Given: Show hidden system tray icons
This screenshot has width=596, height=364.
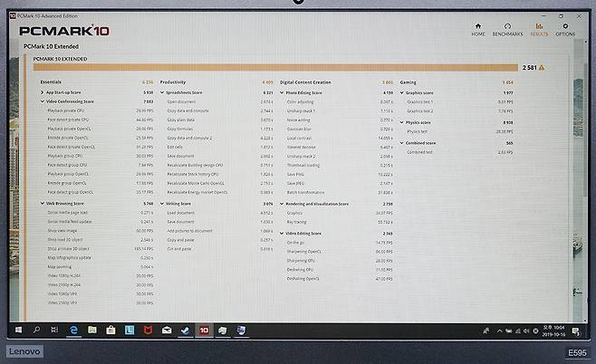Looking at the screenshot, I should (499, 330).
